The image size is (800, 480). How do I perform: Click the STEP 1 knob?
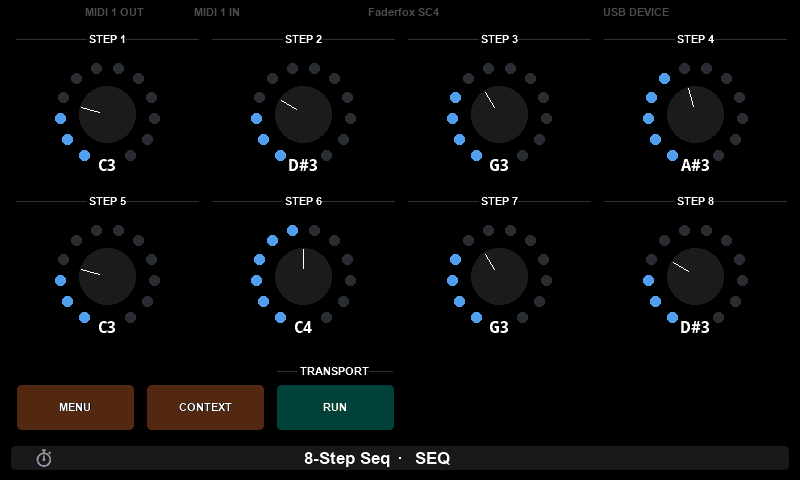point(107,114)
